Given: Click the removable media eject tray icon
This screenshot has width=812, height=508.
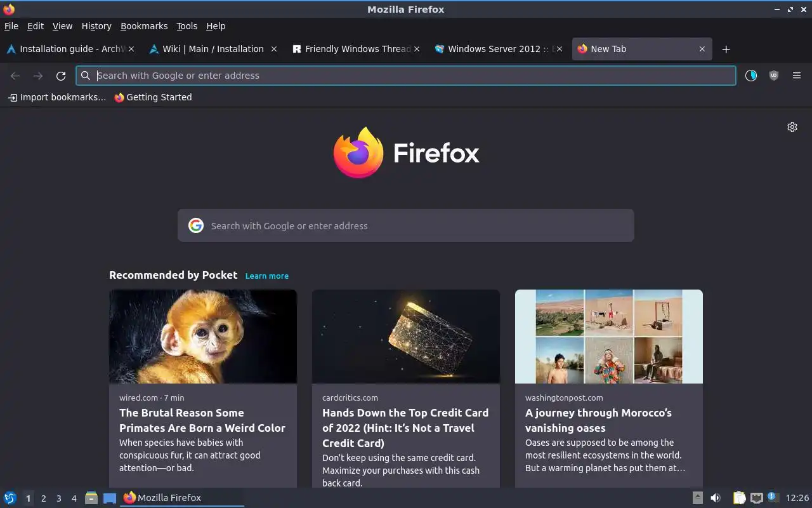Looking at the screenshot, I should pyautogui.click(x=697, y=498).
